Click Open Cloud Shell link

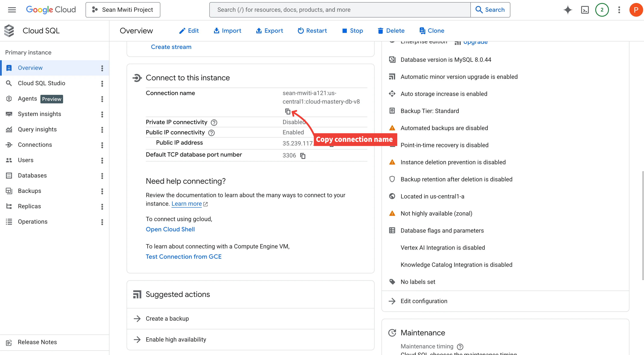click(170, 229)
